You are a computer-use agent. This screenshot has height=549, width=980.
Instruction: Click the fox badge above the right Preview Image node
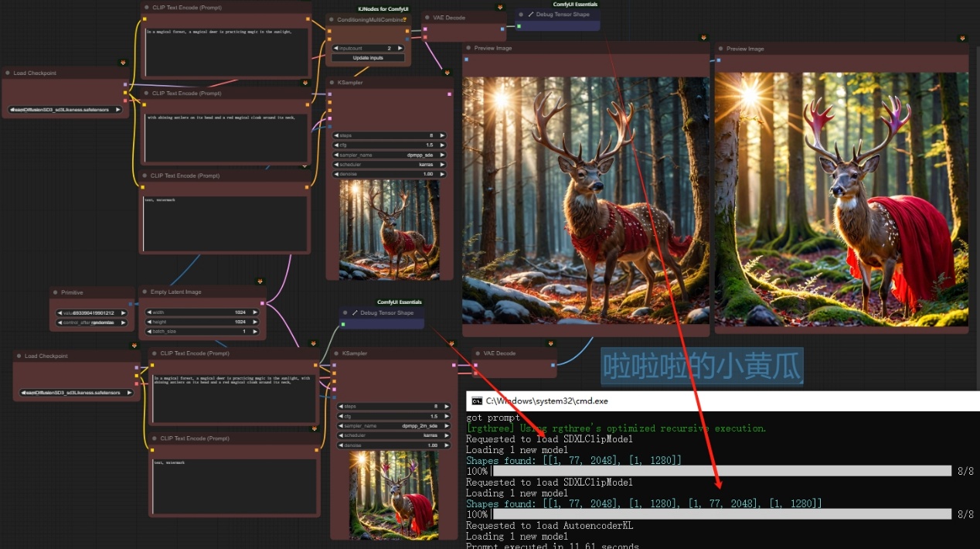tap(962, 37)
